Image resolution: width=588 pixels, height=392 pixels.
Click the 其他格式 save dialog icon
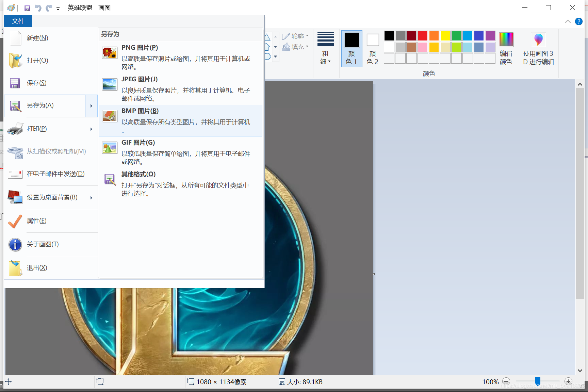tap(110, 179)
